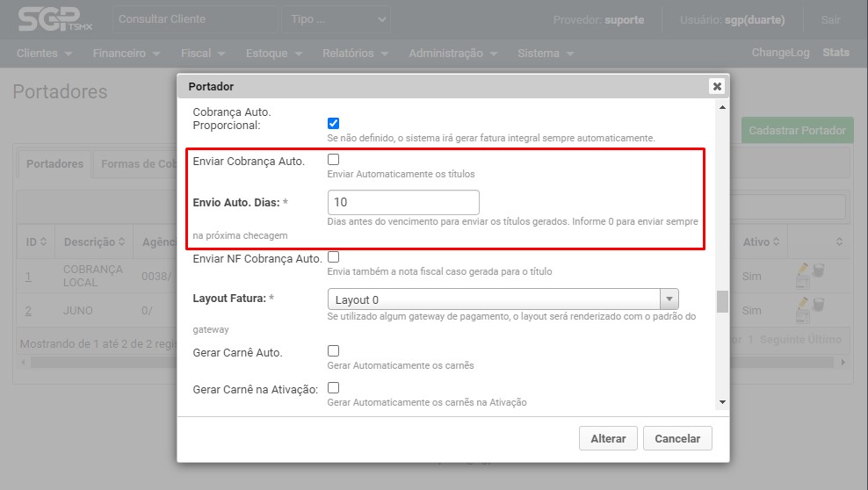The height and width of the screenshot is (490, 868).
Task: Click the trash icon for JUNO row
Action: 818,306
